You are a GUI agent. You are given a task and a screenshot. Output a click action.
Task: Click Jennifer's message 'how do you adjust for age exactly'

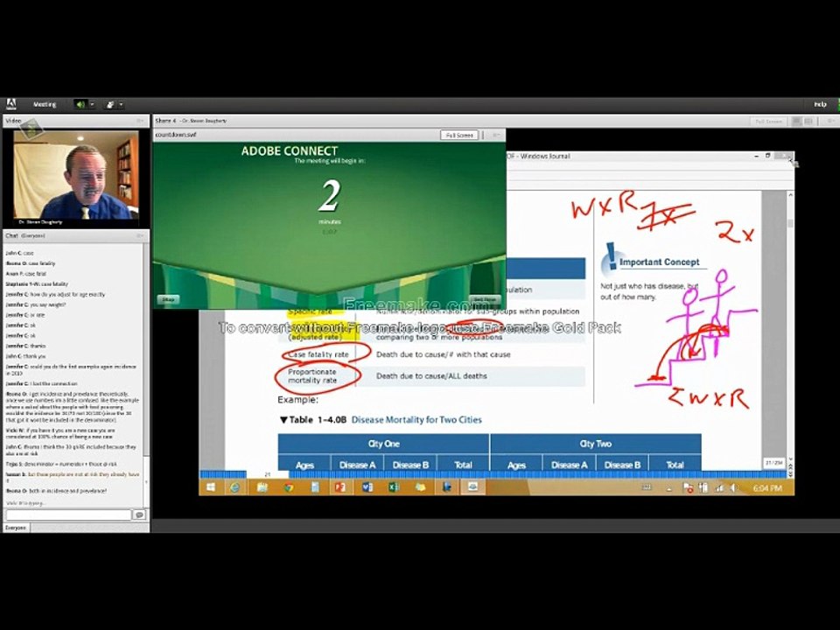coord(55,294)
